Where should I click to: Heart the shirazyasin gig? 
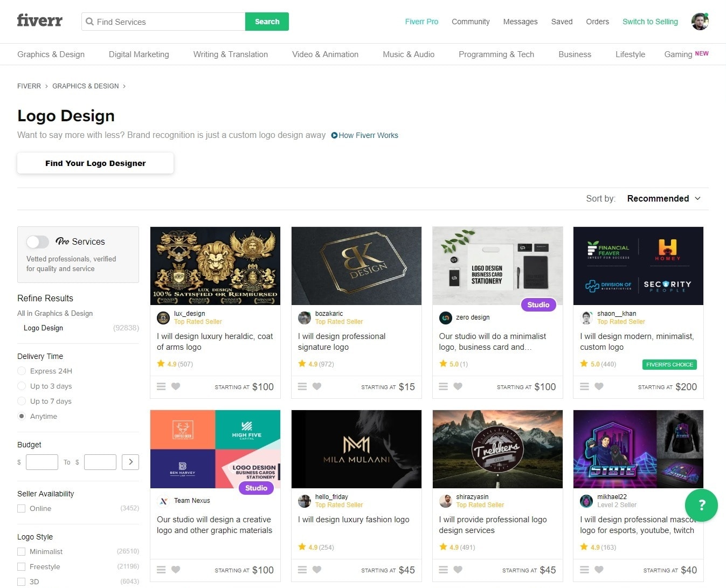point(458,570)
